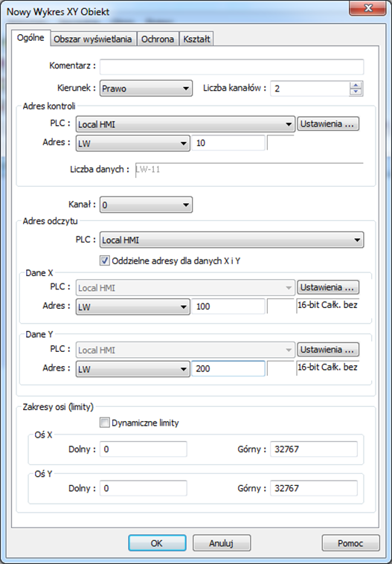
Task: Open the Kierunek dropdown showing Prawo
Action: 146,89
